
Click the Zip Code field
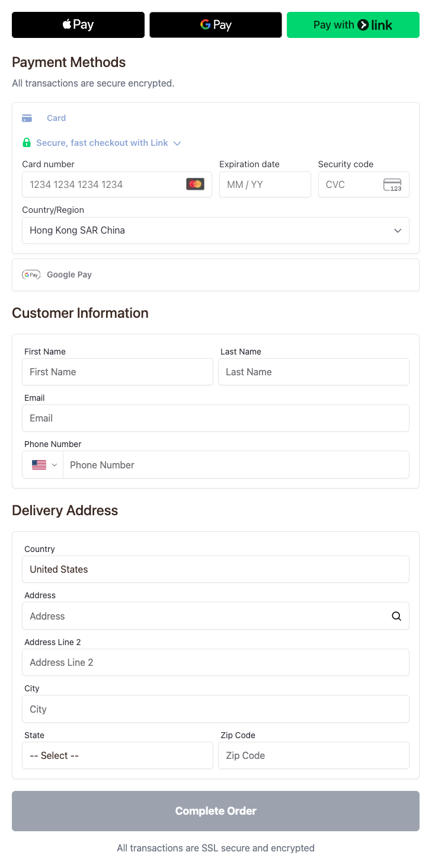coord(313,755)
